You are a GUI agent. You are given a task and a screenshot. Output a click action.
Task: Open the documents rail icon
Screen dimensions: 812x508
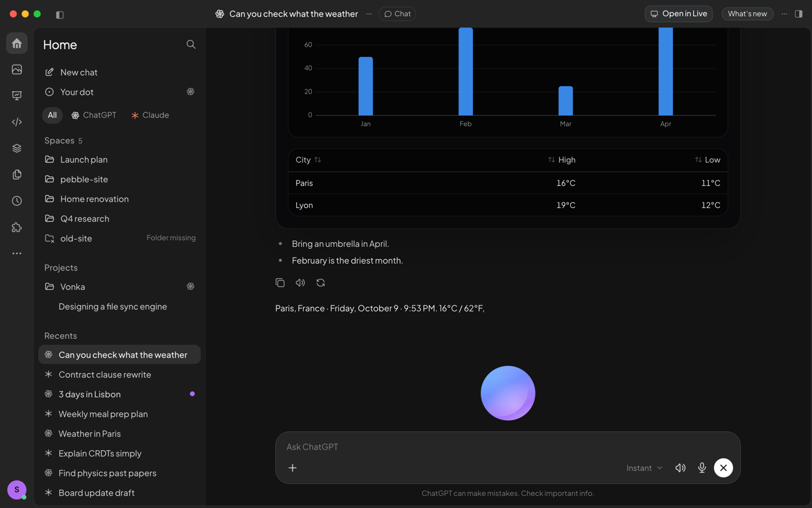(x=17, y=175)
